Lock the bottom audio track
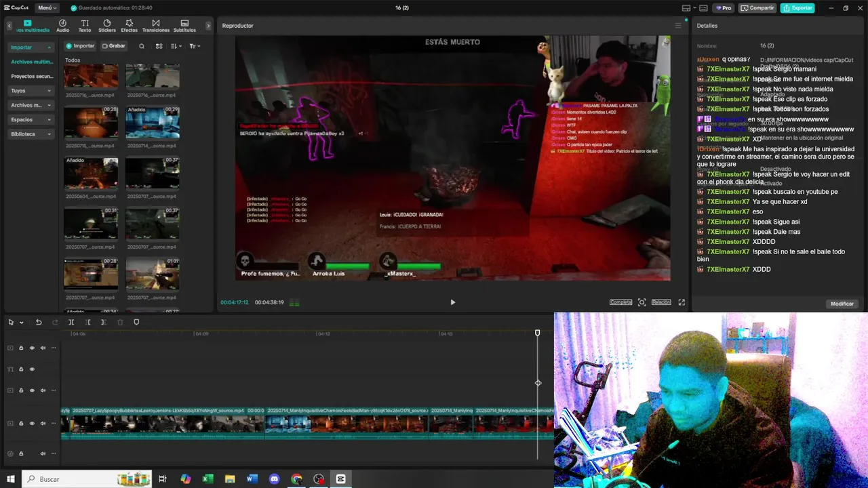Screen dimensions: 868x488 (21, 453)
